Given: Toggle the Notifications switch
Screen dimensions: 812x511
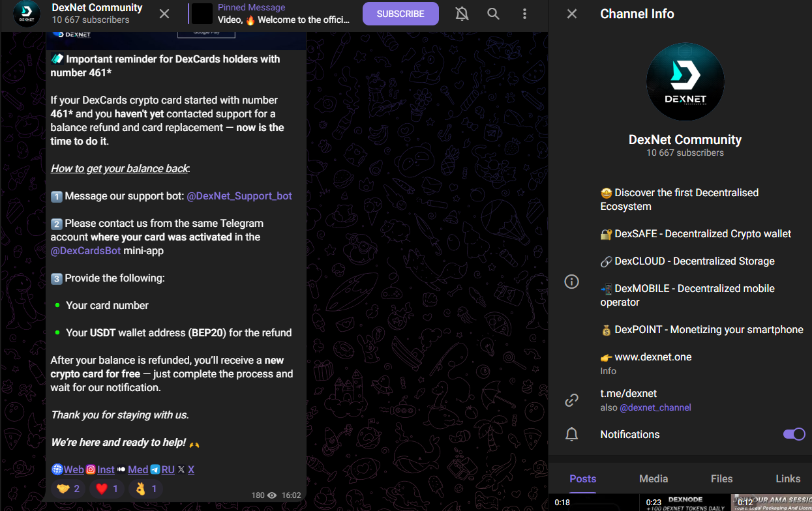Looking at the screenshot, I should click(x=794, y=434).
